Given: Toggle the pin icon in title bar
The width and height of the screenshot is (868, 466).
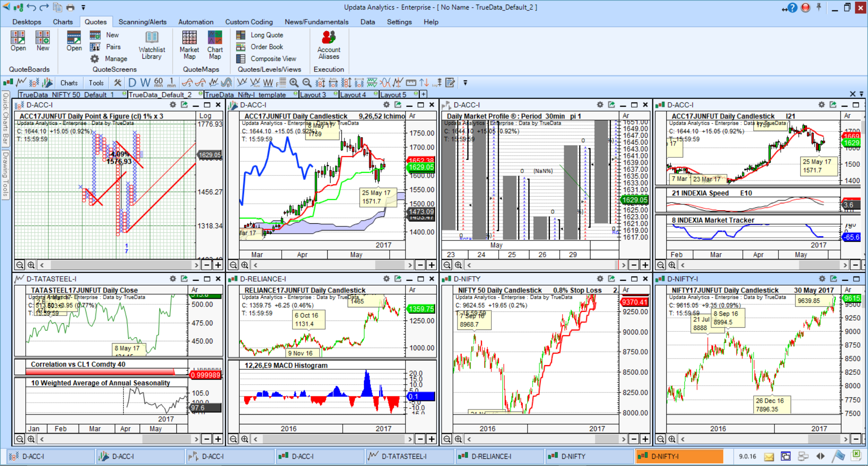Looking at the screenshot, I should tap(819, 7).
